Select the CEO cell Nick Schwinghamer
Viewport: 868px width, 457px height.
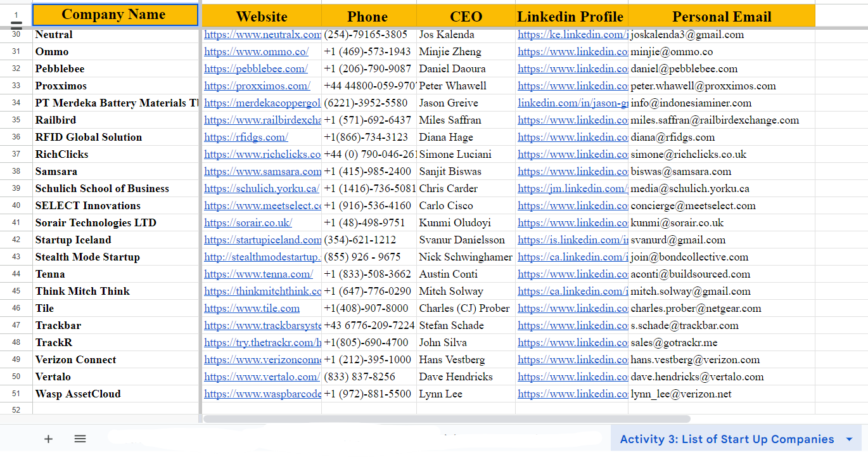(466, 257)
